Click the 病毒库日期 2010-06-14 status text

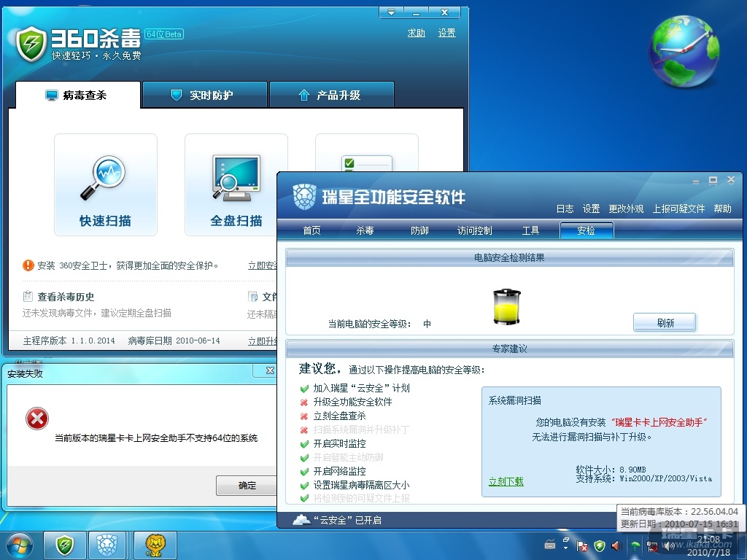(x=174, y=341)
